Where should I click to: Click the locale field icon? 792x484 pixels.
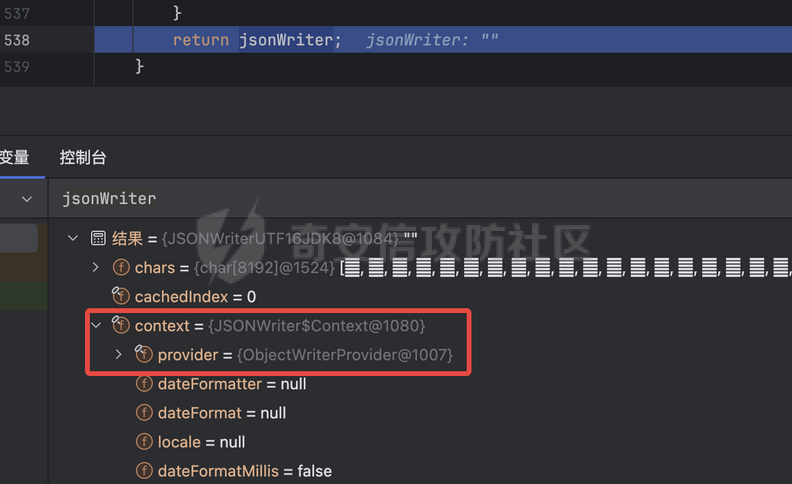pos(144,442)
